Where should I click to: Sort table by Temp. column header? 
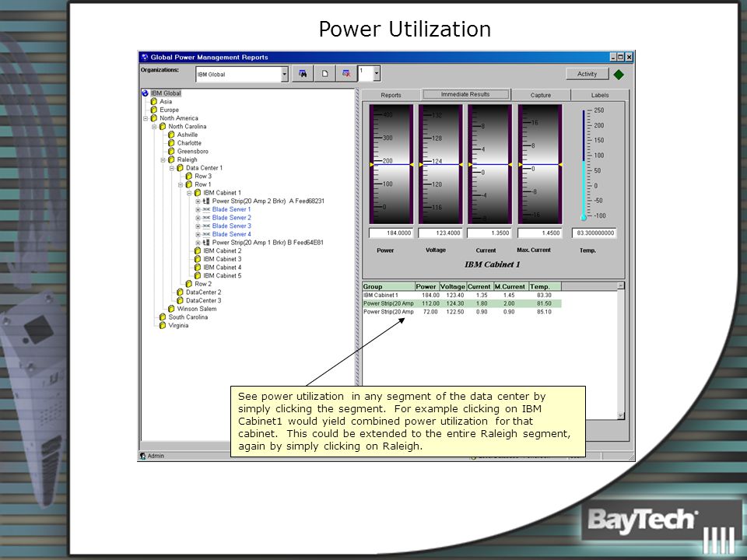point(545,287)
